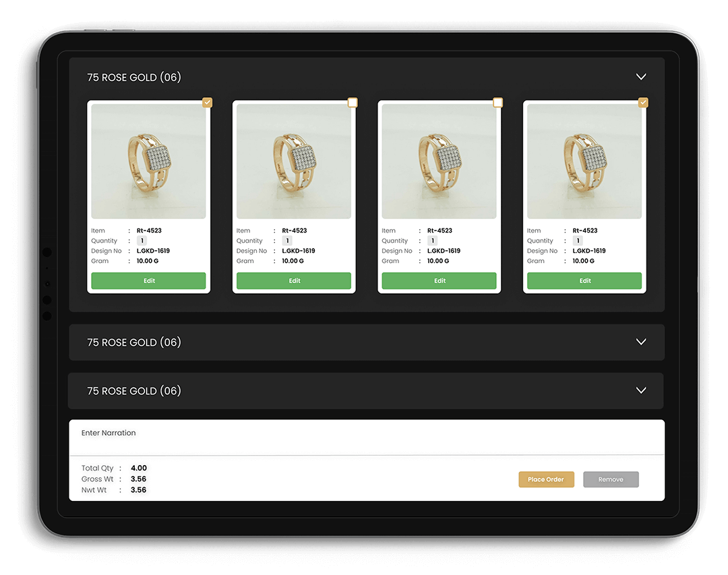Screen dimensions: 728x575
Task: Select the Quantity box on the third card
Action: [433, 241]
